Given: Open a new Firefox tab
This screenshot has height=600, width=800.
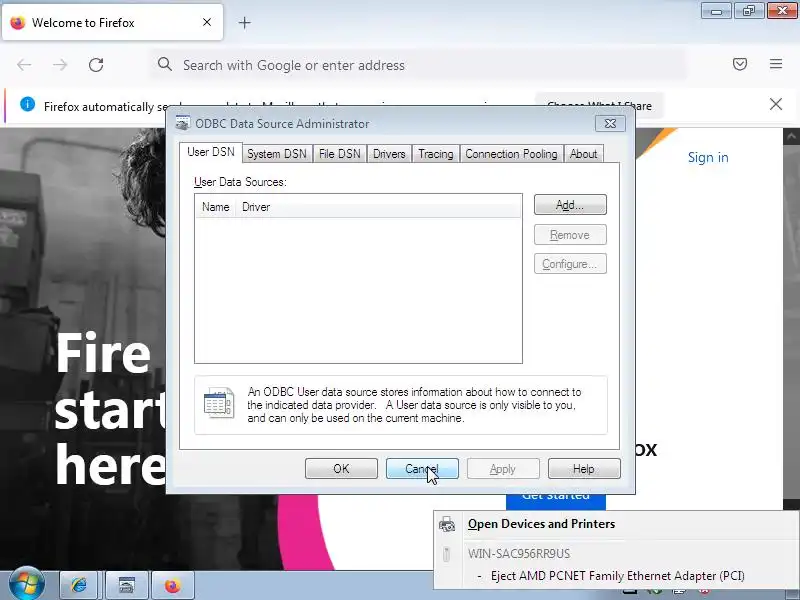Looking at the screenshot, I should coord(244,22).
